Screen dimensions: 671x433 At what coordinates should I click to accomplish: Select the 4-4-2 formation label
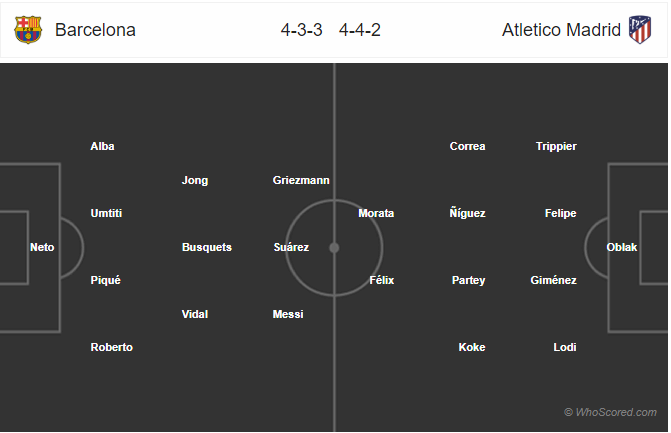coord(359,30)
